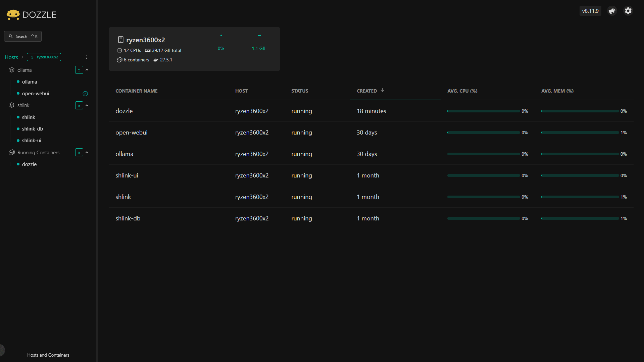Open the open-webui container in sidebar
Viewport: 644px width, 362px height.
click(36, 94)
